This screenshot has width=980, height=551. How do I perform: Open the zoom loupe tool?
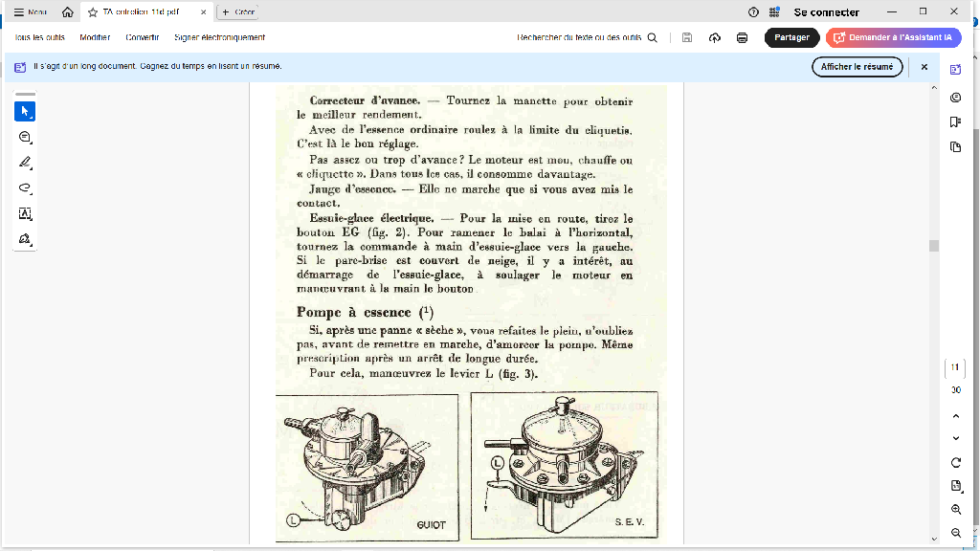24,137
